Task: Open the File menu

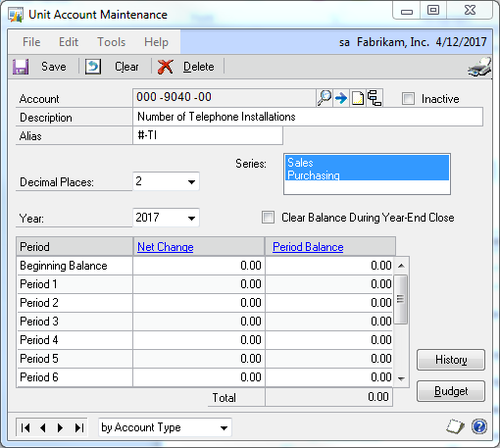Action: click(31, 42)
